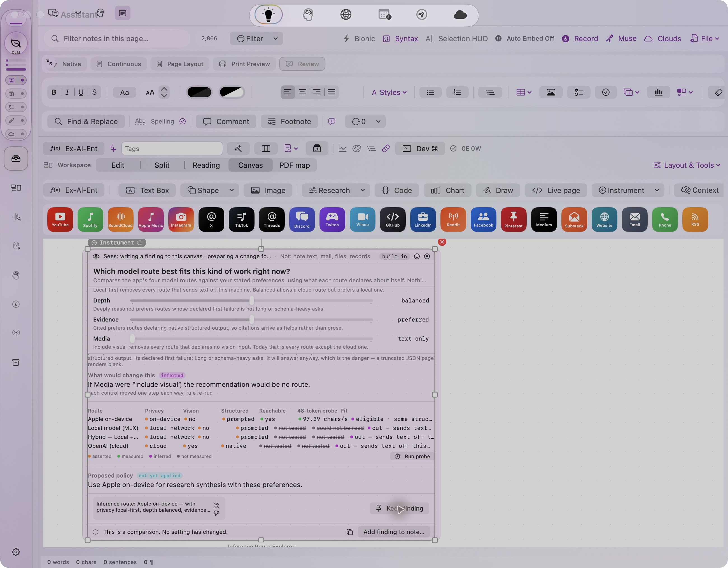Viewport: 728px width, 568px height.
Task: Toggle italic formatting
Action: click(x=67, y=92)
